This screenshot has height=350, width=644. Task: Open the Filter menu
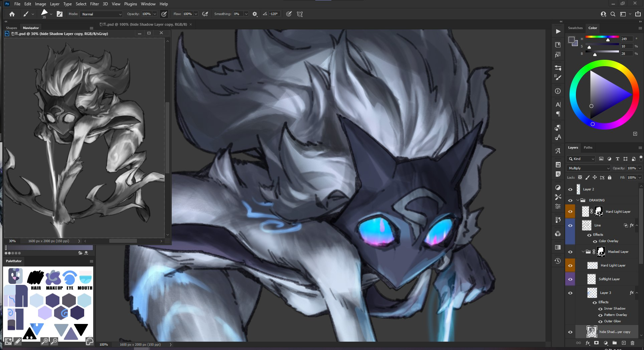point(95,4)
